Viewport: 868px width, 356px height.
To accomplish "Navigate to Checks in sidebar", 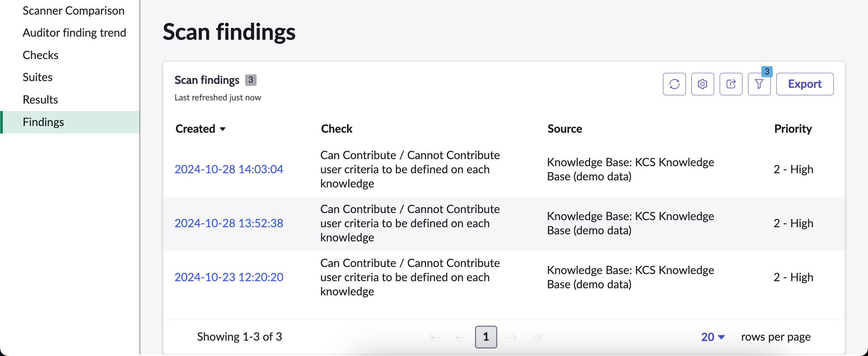I will click(41, 55).
